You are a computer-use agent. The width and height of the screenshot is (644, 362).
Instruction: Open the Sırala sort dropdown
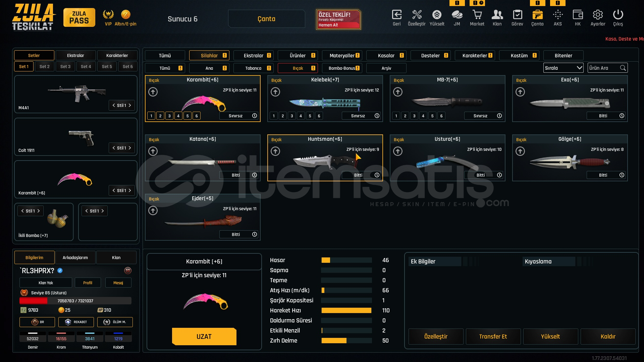click(x=563, y=68)
